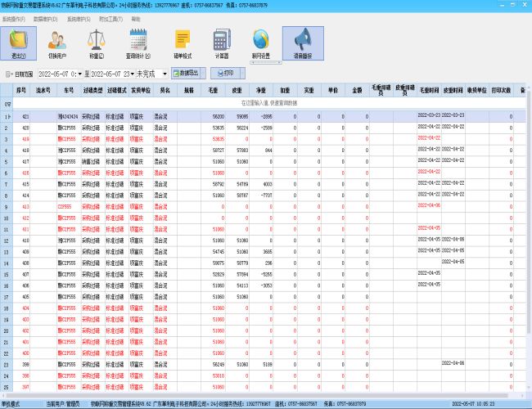Sort by the 毛重 column header
The height and width of the screenshot is (409, 532).
pos(213,90)
